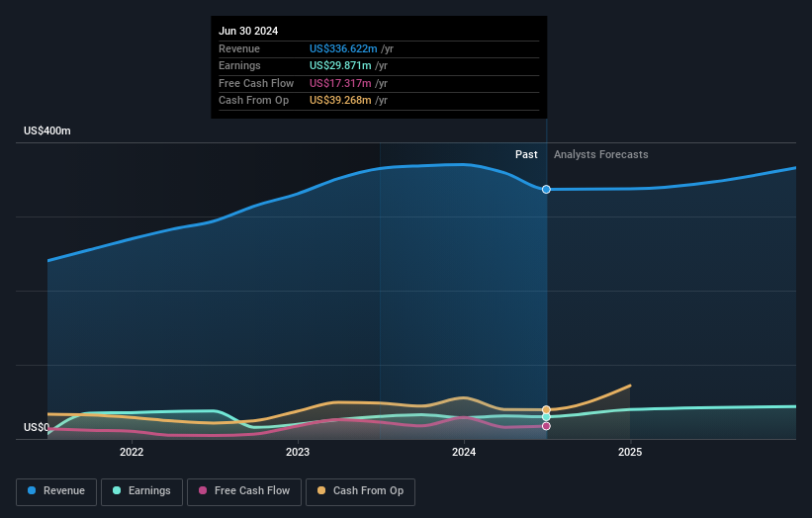The width and height of the screenshot is (812, 518).
Task: Click the Jun 30 2024 tooltip date
Action: 248,31
